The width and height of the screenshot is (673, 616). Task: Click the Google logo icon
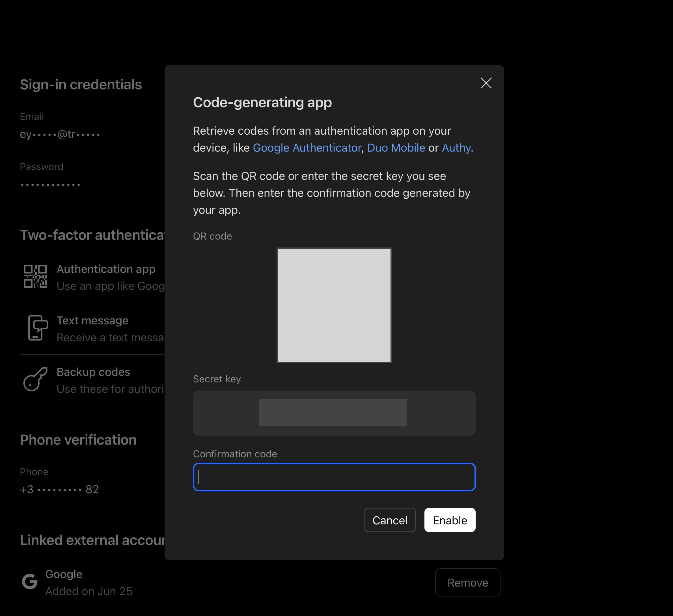(x=30, y=581)
